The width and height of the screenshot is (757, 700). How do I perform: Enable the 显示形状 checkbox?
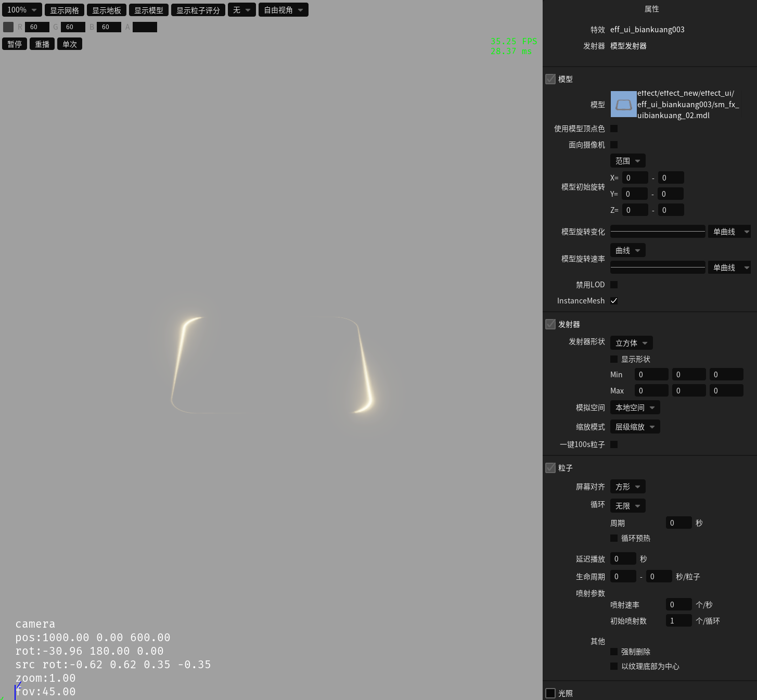click(614, 359)
